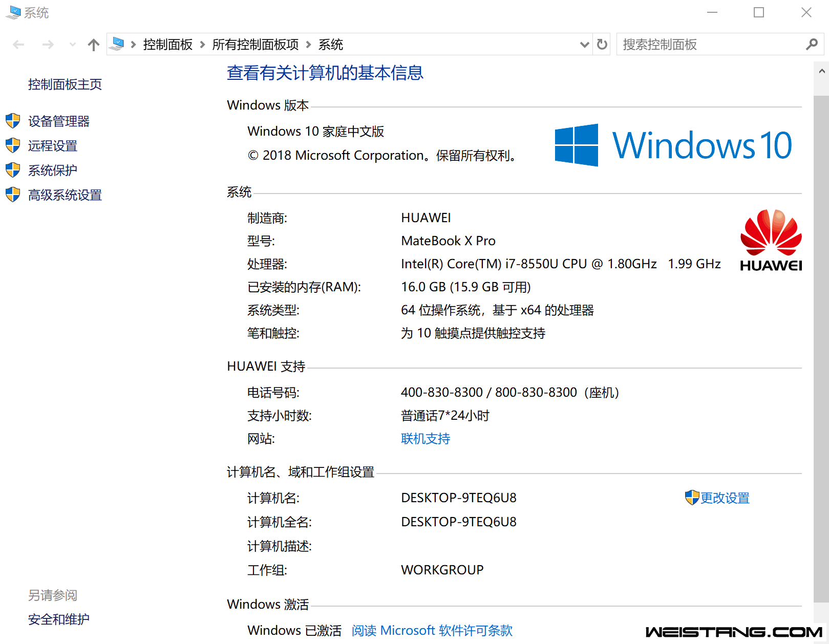Image resolution: width=829 pixels, height=644 pixels.
Task: Click workgroup value WORKGROUP
Action: click(x=442, y=570)
